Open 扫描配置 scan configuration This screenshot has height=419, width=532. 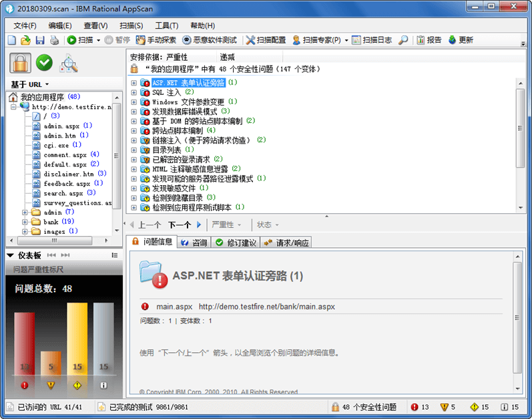point(266,40)
